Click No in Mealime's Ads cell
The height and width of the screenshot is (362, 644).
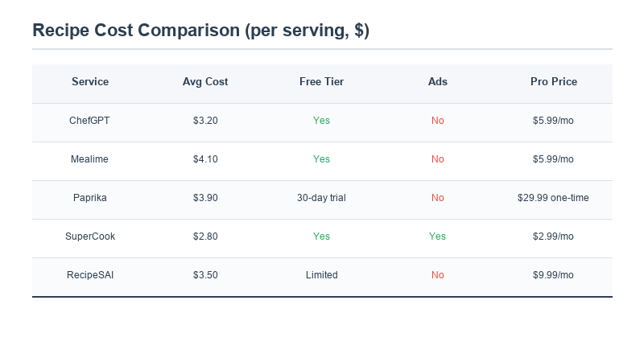(x=438, y=159)
